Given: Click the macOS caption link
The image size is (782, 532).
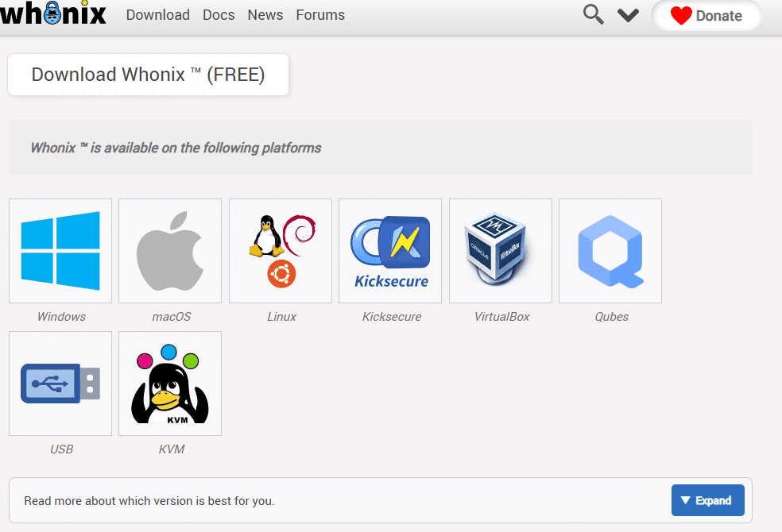Looking at the screenshot, I should pyautogui.click(x=171, y=316).
